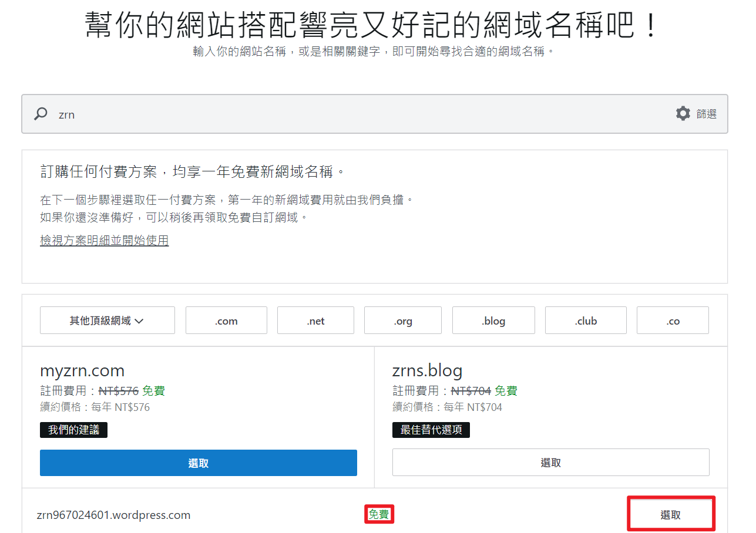
Task: Select the .club domain filter
Action: (x=586, y=321)
